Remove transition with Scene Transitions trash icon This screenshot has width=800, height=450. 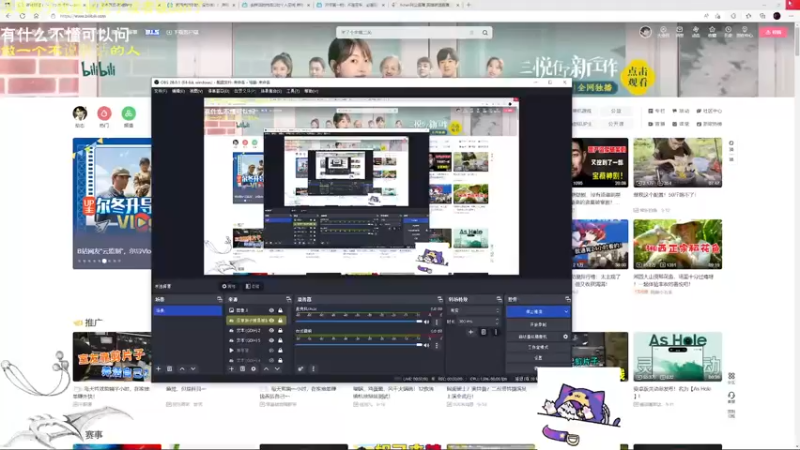484,332
